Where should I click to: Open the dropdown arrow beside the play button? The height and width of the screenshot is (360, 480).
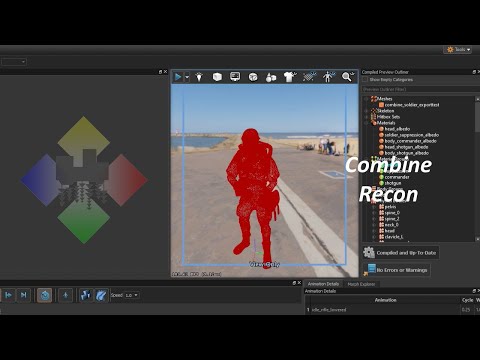187,77
